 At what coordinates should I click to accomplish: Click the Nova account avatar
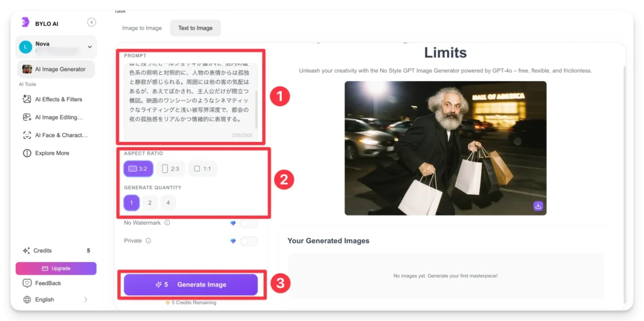point(25,47)
